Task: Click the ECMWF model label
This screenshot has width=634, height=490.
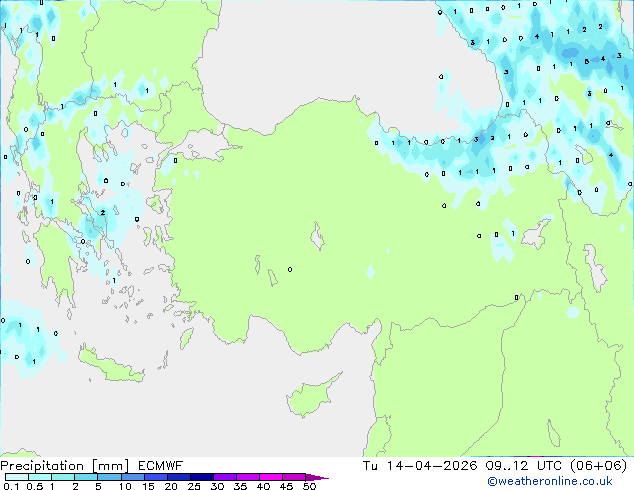Action: [161, 466]
